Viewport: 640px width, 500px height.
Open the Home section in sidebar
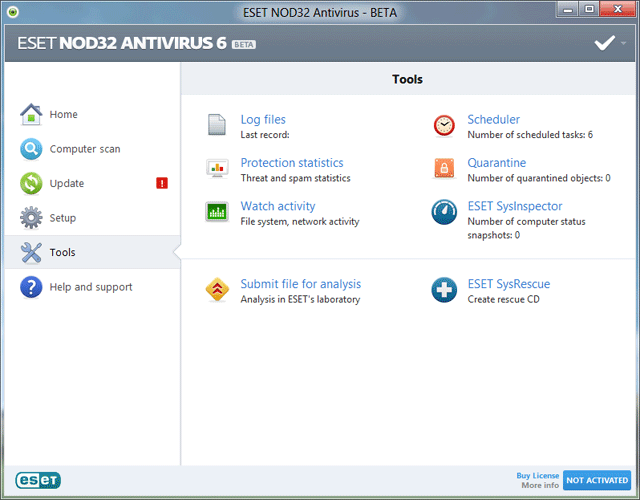coord(63,114)
